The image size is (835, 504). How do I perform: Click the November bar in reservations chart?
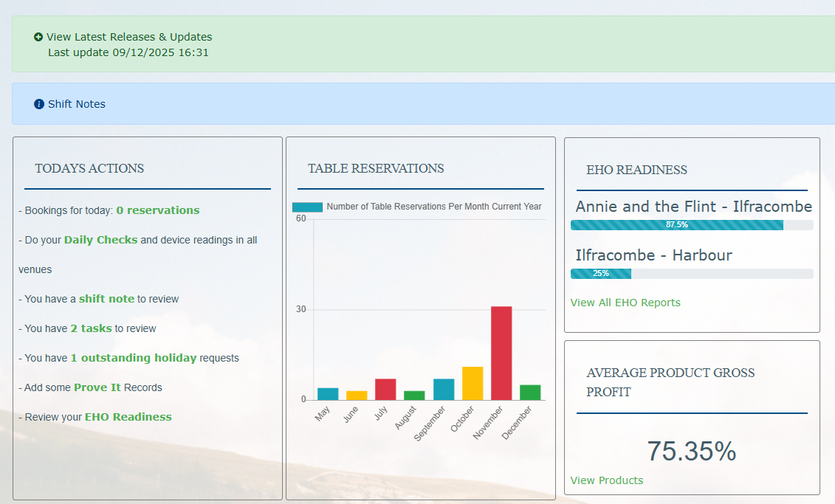501,353
